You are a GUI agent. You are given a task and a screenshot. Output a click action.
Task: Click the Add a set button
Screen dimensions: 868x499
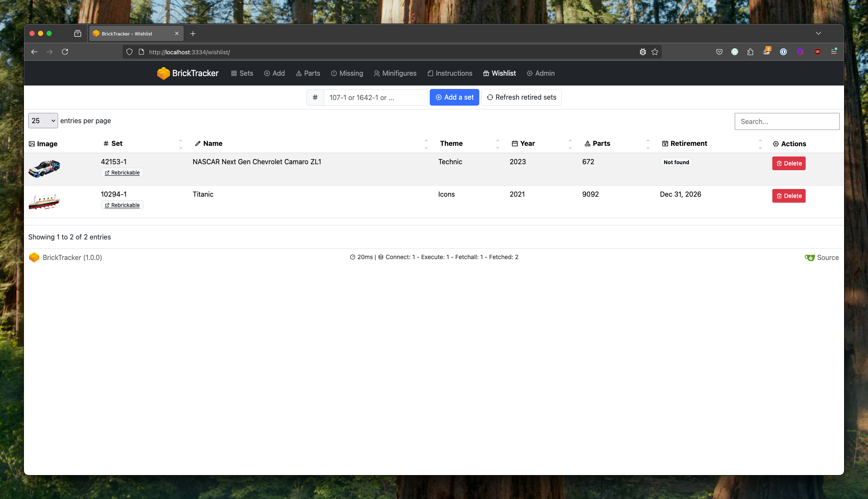(455, 97)
